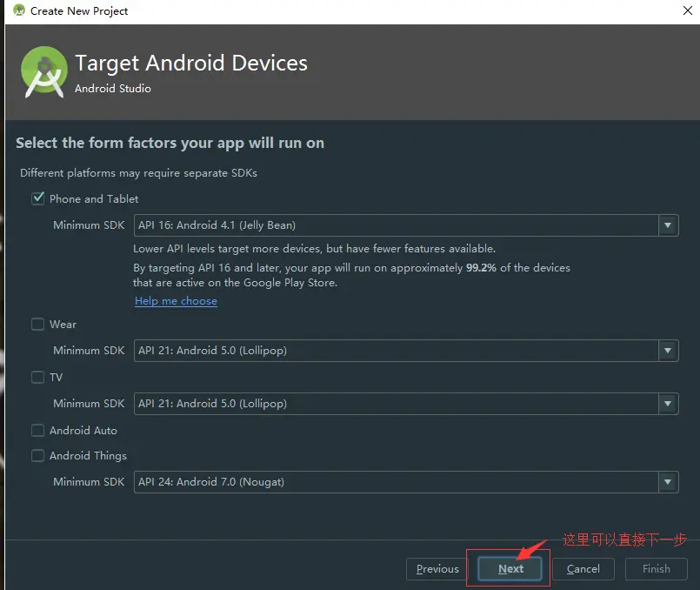700x590 pixels.
Task: Uncheck the Phone and Tablet checkbox
Action: click(38, 198)
